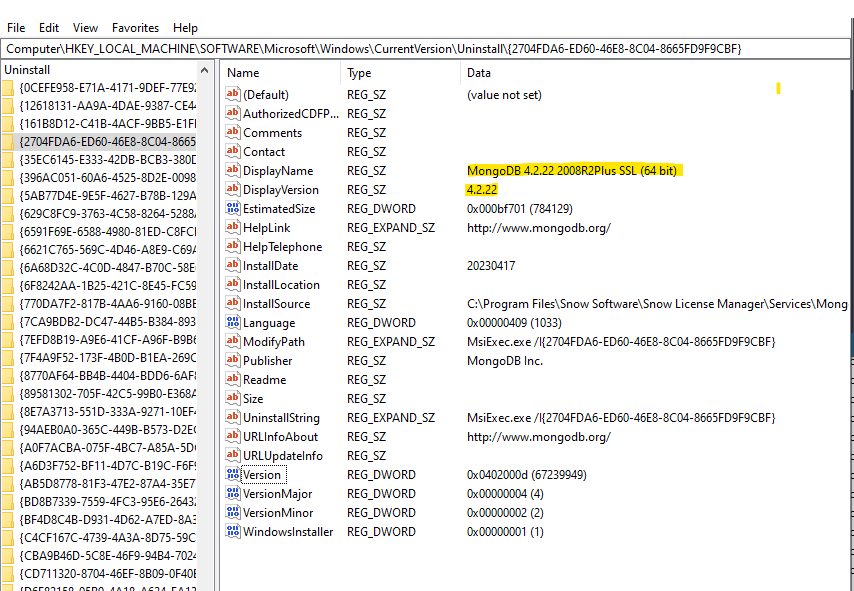Select the {12618131-AA9A-4DAE registry key
Screen dimensions: 854x591
click(107, 106)
